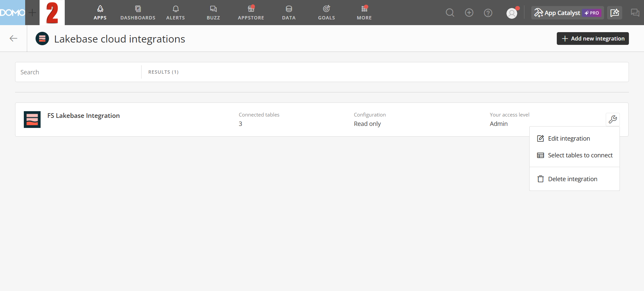This screenshot has width=644, height=291.
Task: Click the Domo logo
Action: pyautogui.click(x=12, y=12)
